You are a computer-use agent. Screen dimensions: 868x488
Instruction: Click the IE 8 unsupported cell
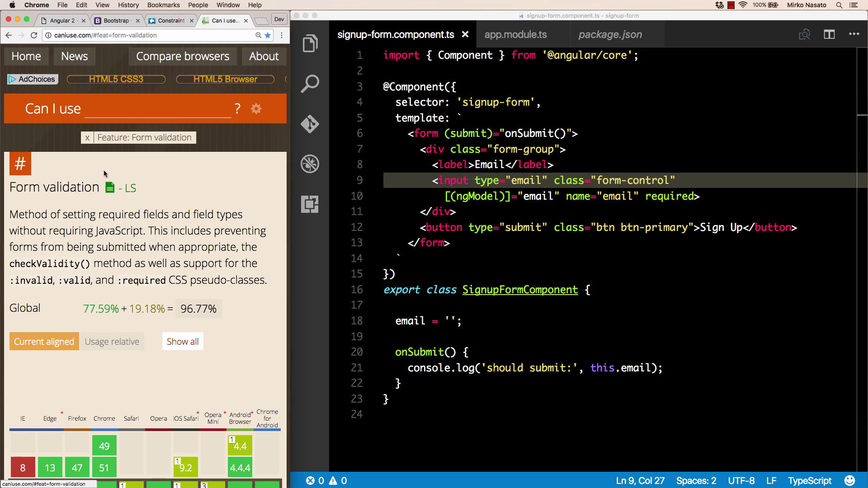point(23,468)
